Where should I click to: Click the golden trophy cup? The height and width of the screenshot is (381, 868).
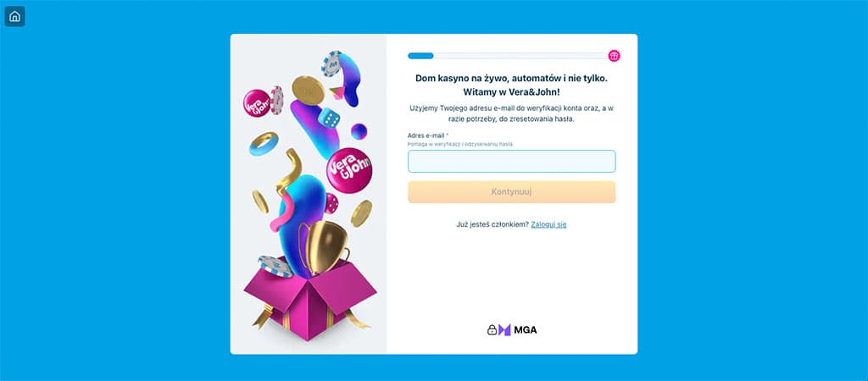[x=326, y=247]
